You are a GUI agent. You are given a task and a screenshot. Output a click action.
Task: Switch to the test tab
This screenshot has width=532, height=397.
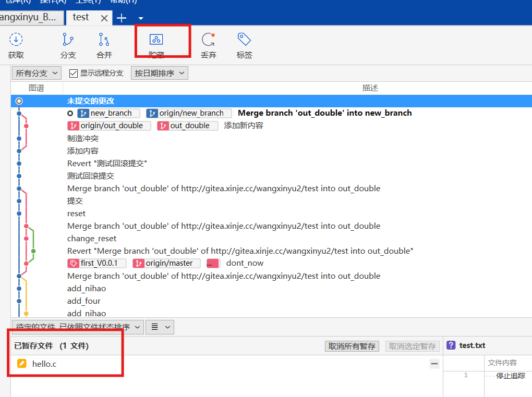point(81,17)
